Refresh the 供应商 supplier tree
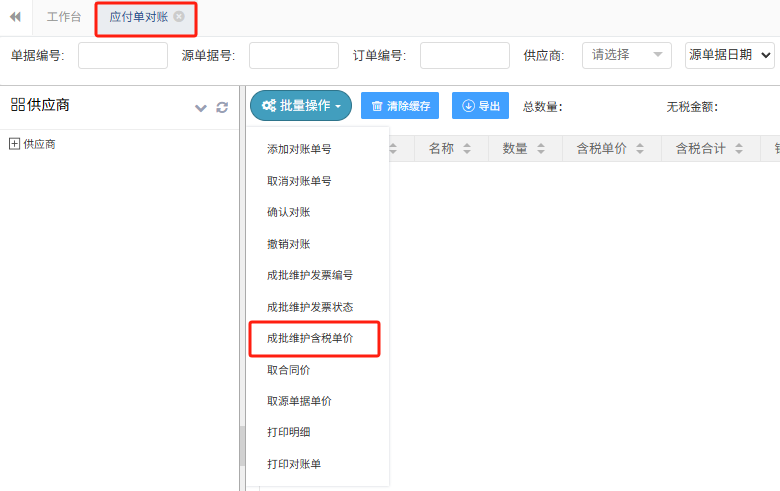Screen dimensions: 780x491 (222, 107)
